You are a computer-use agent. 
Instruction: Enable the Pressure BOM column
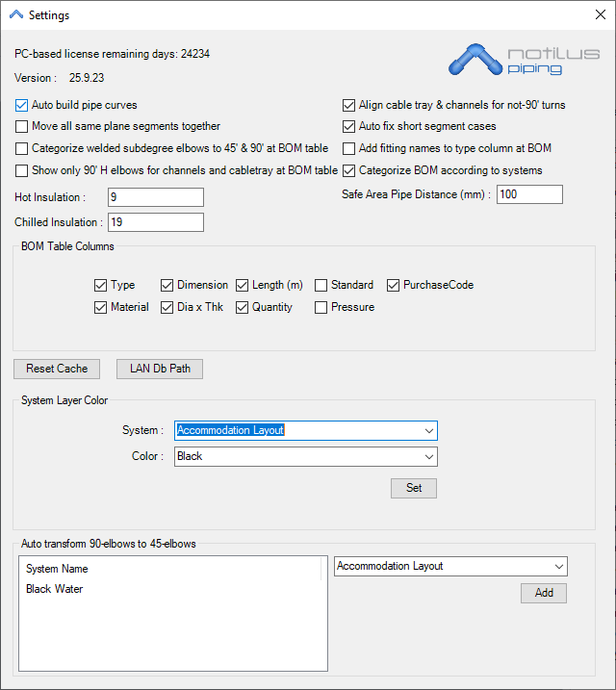(x=321, y=307)
